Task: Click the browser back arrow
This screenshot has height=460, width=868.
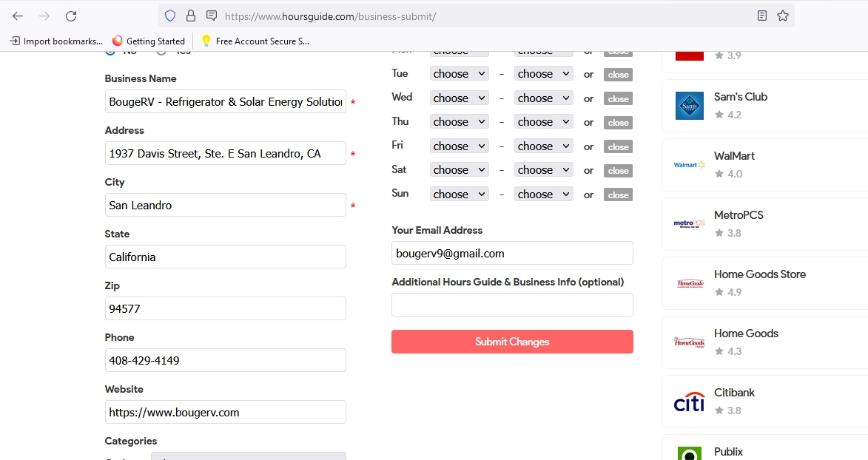Action: tap(18, 16)
